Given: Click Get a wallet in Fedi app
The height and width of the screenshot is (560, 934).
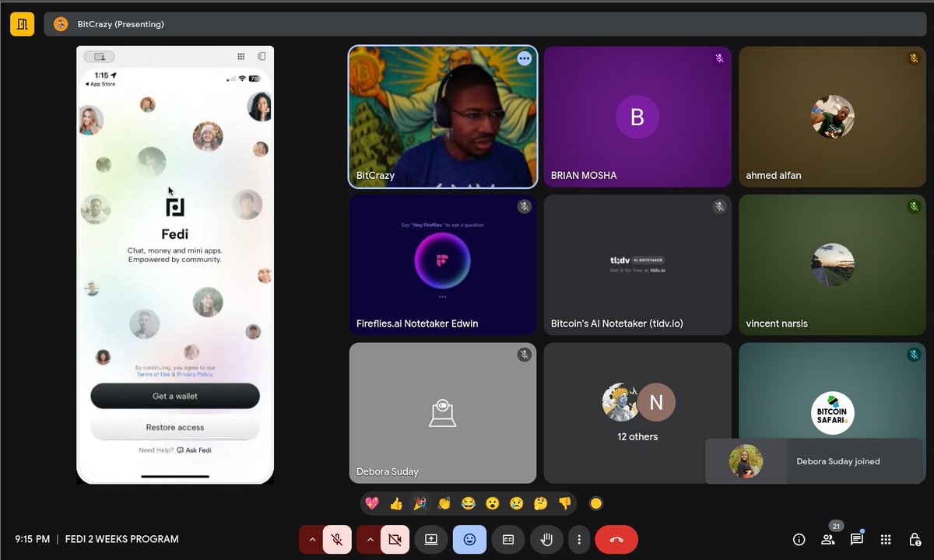Looking at the screenshot, I should (175, 396).
